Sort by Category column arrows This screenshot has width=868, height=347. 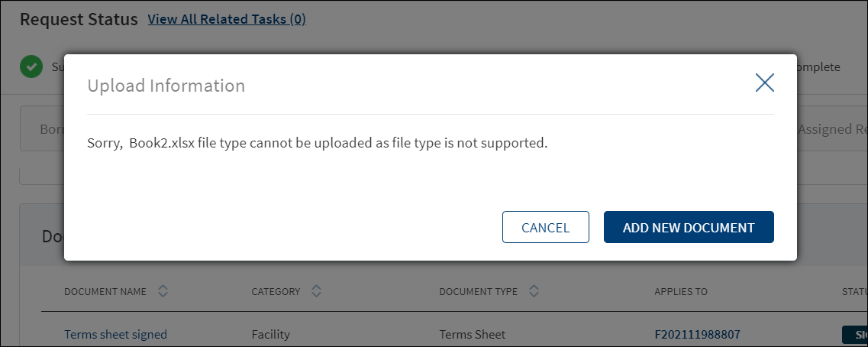pyautogui.click(x=316, y=291)
